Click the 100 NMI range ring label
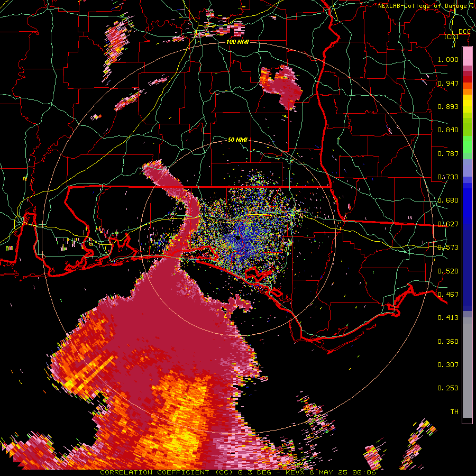Screen dimensions: 476x476 pos(237,42)
